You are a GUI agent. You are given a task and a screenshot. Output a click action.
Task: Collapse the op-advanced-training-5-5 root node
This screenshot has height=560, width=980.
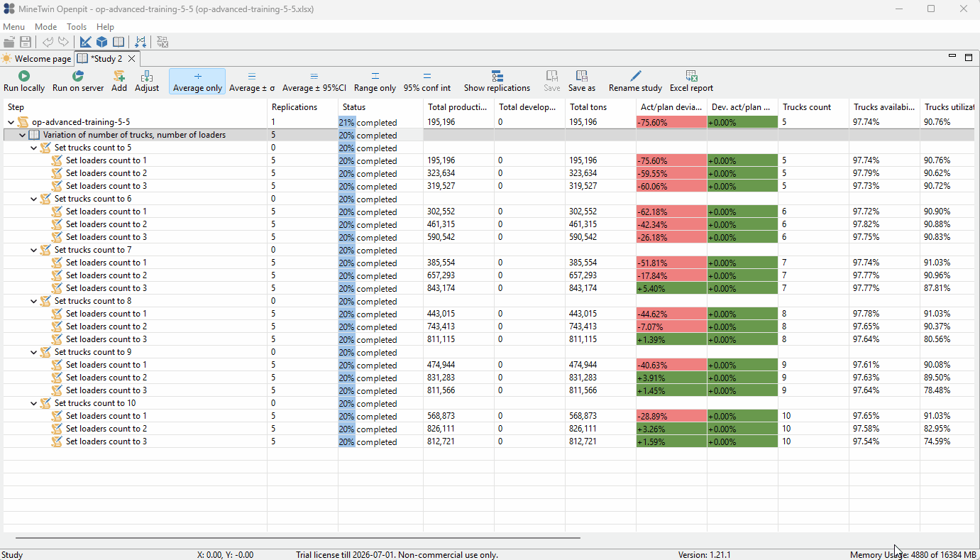[x=11, y=122]
